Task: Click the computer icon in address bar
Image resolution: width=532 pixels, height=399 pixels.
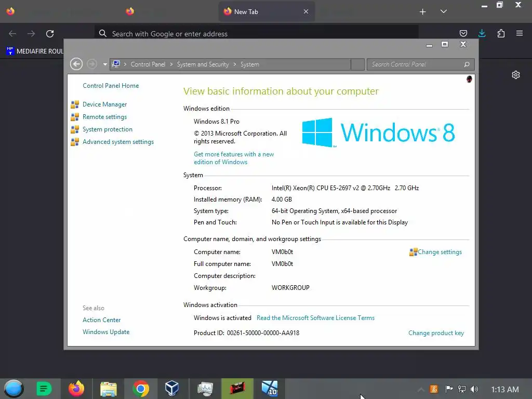Action: [x=116, y=64]
